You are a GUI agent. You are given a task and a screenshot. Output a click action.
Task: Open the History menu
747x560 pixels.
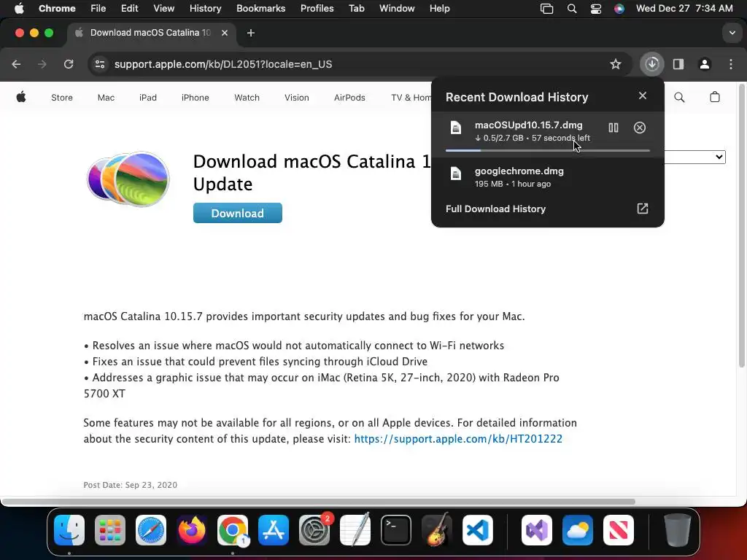click(205, 9)
